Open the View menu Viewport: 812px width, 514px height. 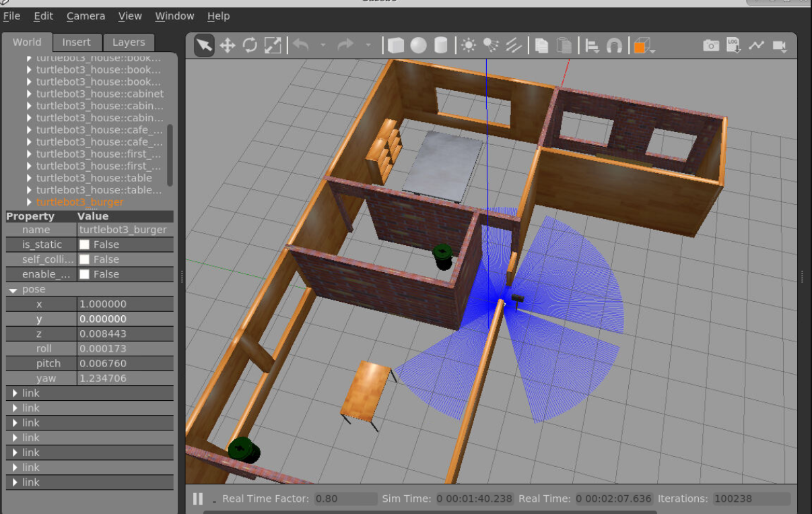[x=130, y=15]
